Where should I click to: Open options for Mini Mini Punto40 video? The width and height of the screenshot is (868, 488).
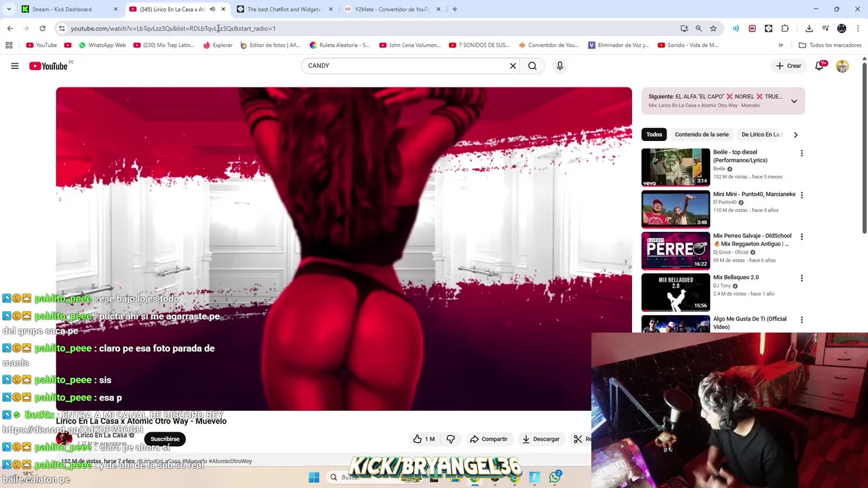coord(802,195)
